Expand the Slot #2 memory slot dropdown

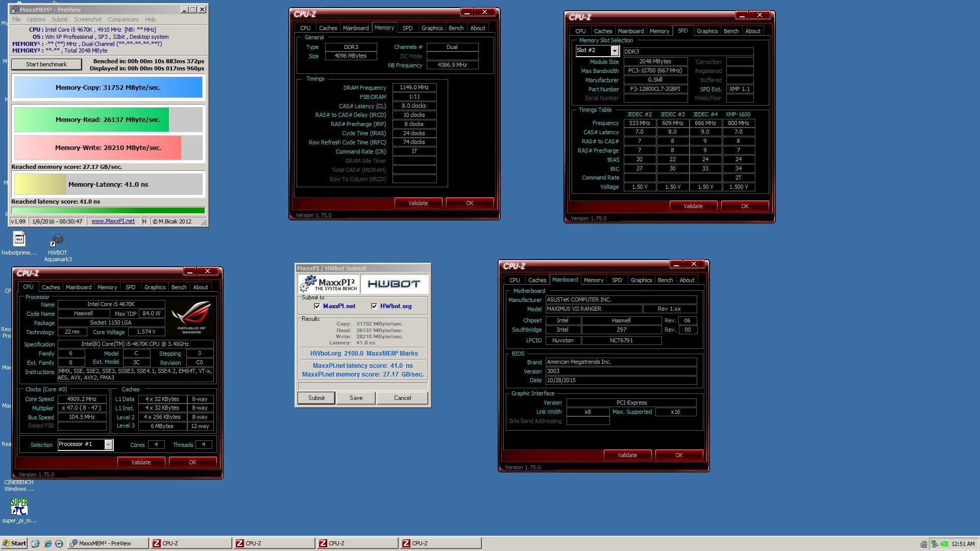(x=615, y=51)
